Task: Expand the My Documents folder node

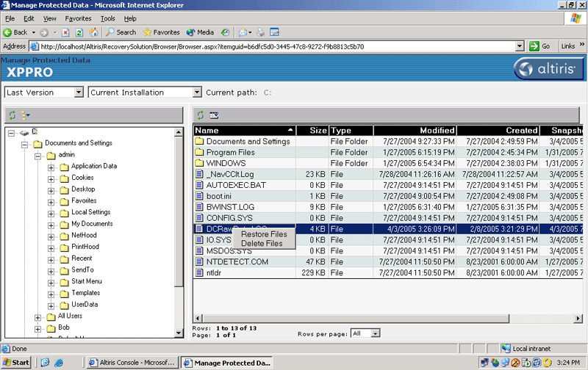Action: (51, 224)
